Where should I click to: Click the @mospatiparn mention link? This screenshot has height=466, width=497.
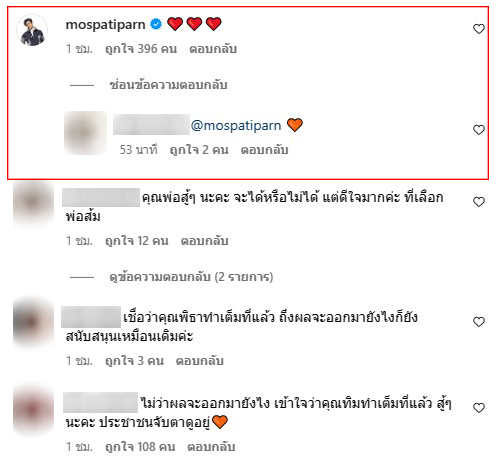coord(236,126)
